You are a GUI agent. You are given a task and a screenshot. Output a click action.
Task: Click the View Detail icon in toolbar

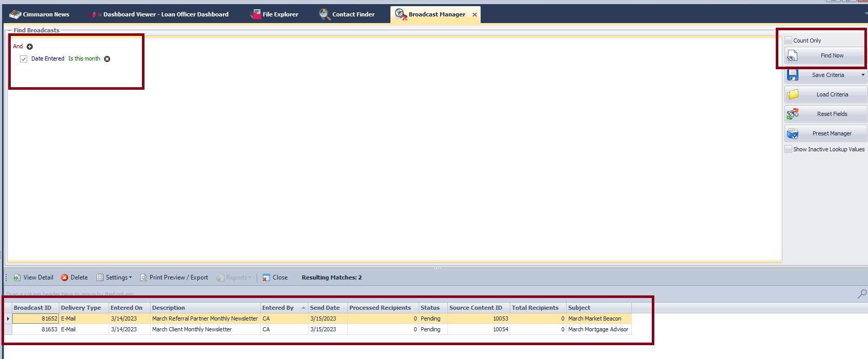(17, 277)
